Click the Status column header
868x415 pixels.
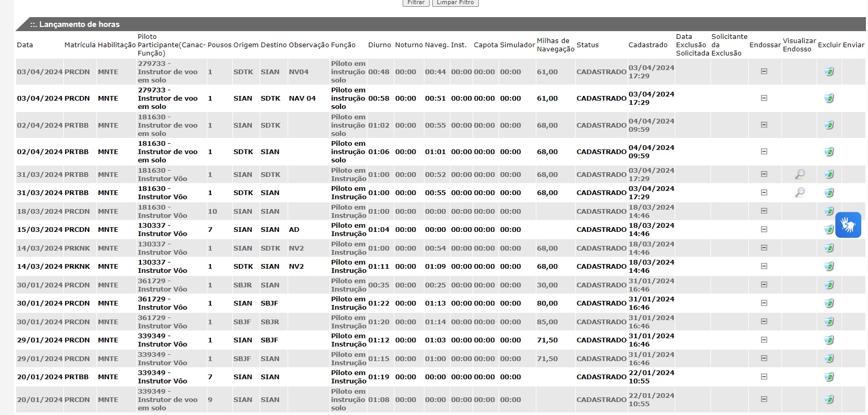coord(587,45)
